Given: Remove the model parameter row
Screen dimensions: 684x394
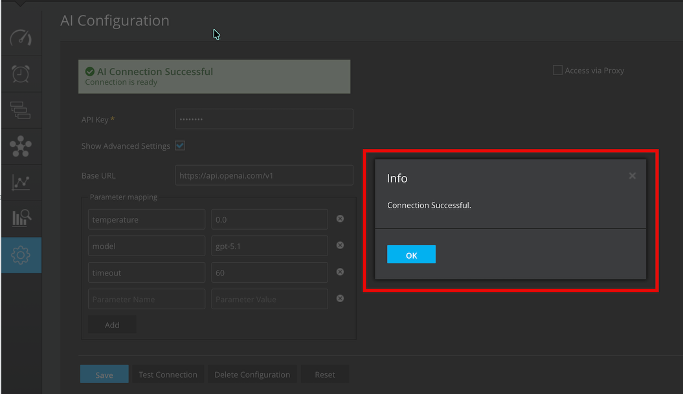Looking at the screenshot, I should click(340, 245).
